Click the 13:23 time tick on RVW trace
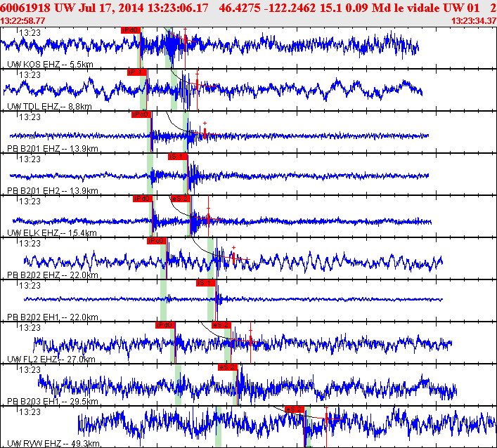This screenshot has width=497, height=448. [30, 412]
